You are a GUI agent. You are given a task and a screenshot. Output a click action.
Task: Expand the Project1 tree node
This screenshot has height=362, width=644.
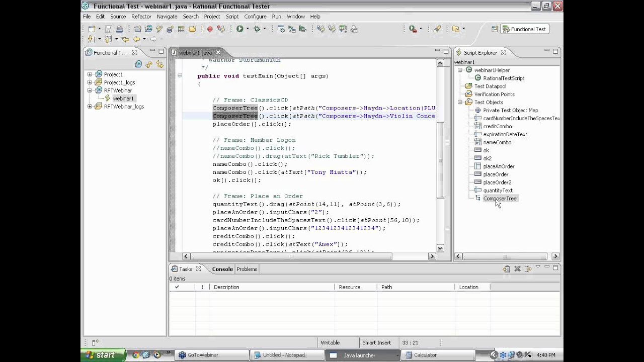point(90,74)
